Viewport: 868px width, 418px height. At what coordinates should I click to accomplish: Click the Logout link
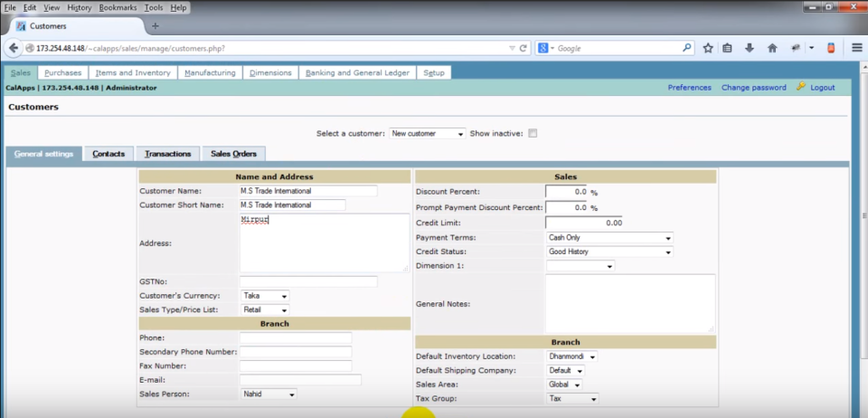pos(822,88)
